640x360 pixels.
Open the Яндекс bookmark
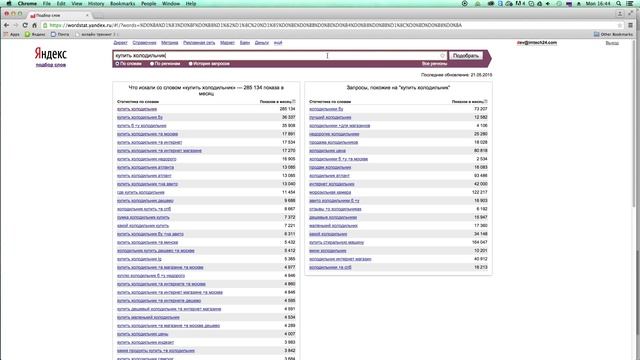35,34
